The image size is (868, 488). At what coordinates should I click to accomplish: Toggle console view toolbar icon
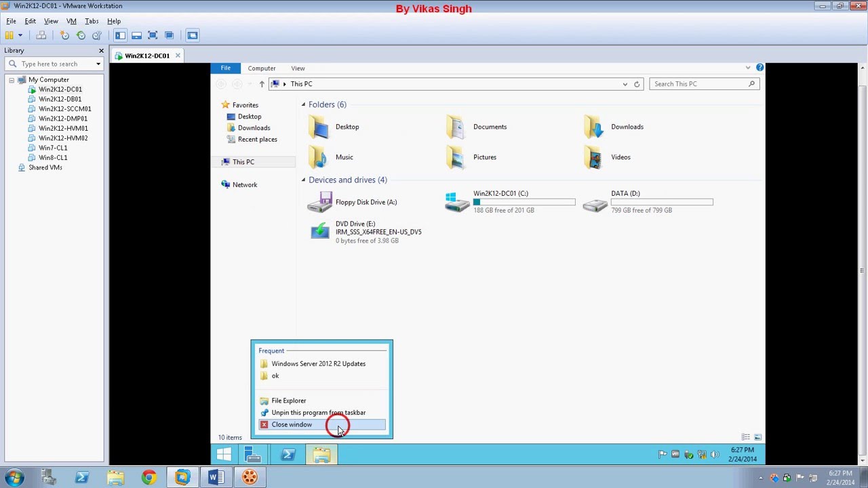click(193, 35)
